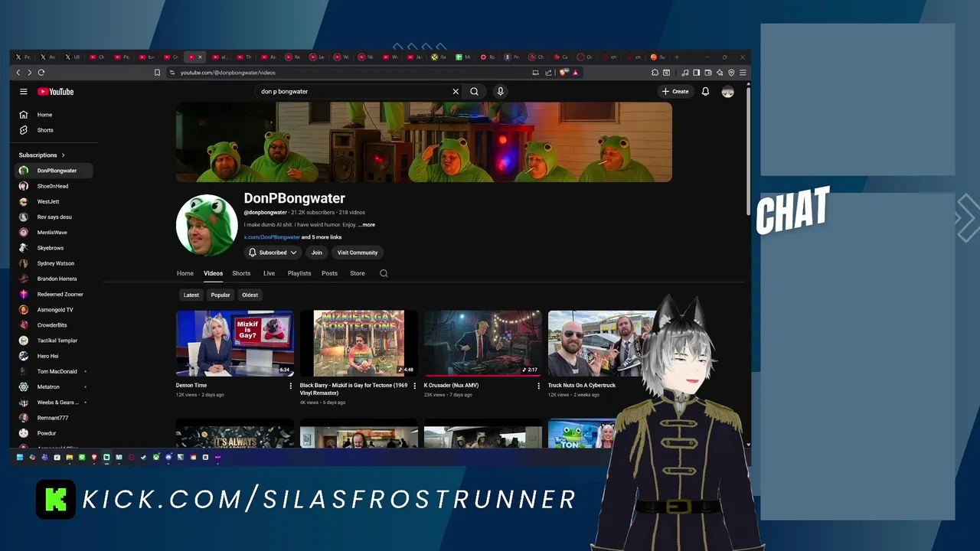The image size is (980, 551).
Task: Open the YouTube hamburger guide menu
Action: point(24,91)
